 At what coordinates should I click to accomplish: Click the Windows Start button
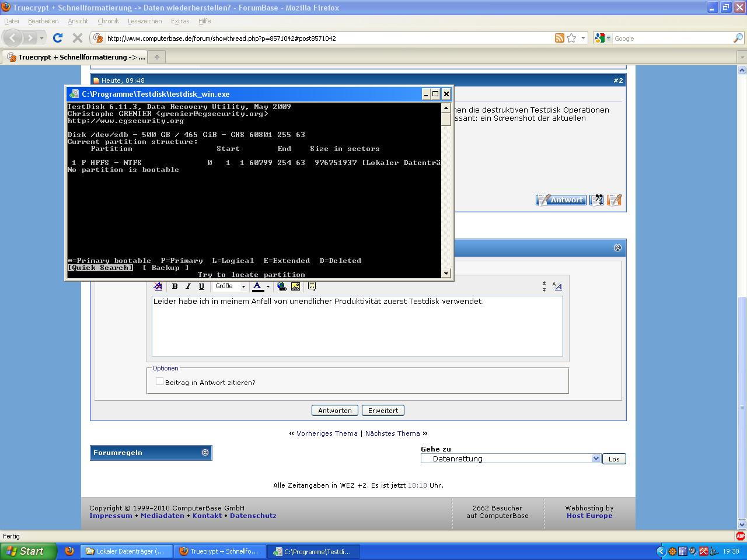pyautogui.click(x=28, y=551)
